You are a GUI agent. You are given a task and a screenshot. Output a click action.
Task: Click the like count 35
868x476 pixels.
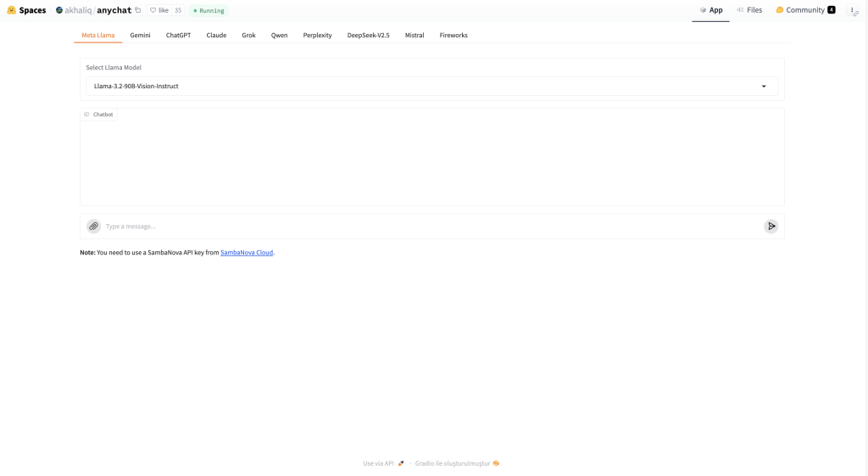(x=178, y=10)
